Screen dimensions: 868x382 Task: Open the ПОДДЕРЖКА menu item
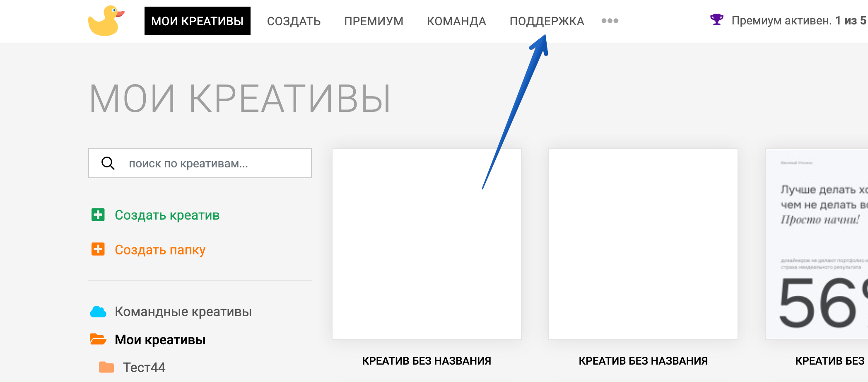coord(547,21)
